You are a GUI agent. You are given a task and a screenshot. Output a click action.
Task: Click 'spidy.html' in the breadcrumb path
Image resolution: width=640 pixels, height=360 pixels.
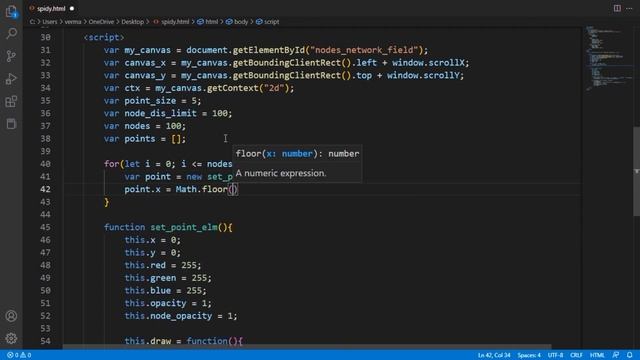175,22
